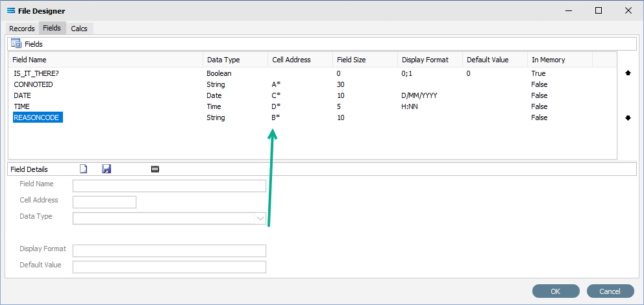Click the Fields panel header icon
This screenshot has width=644, height=305.
(x=16, y=43)
